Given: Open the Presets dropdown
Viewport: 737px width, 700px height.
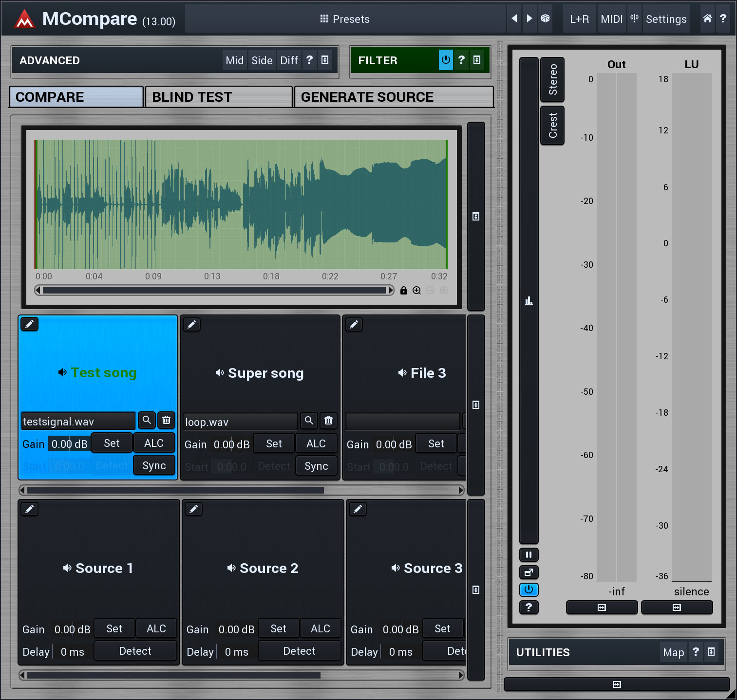Looking at the screenshot, I should [x=345, y=19].
